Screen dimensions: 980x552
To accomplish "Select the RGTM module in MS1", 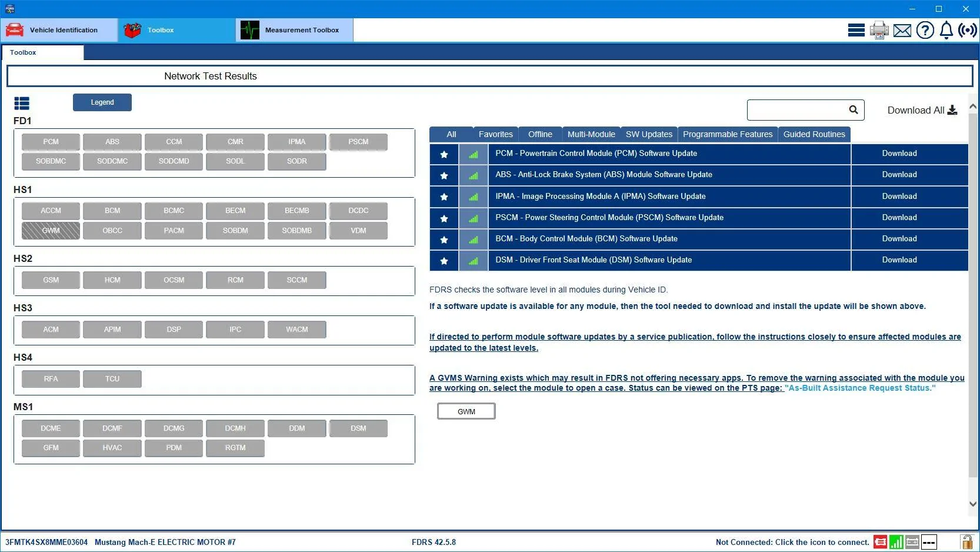I will pyautogui.click(x=235, y=448).
